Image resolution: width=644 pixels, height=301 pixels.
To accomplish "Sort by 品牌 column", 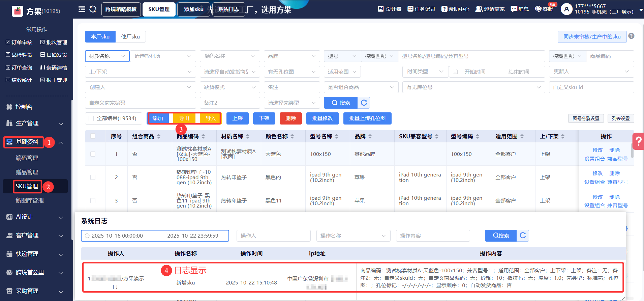I will click(x=370, y=136).
